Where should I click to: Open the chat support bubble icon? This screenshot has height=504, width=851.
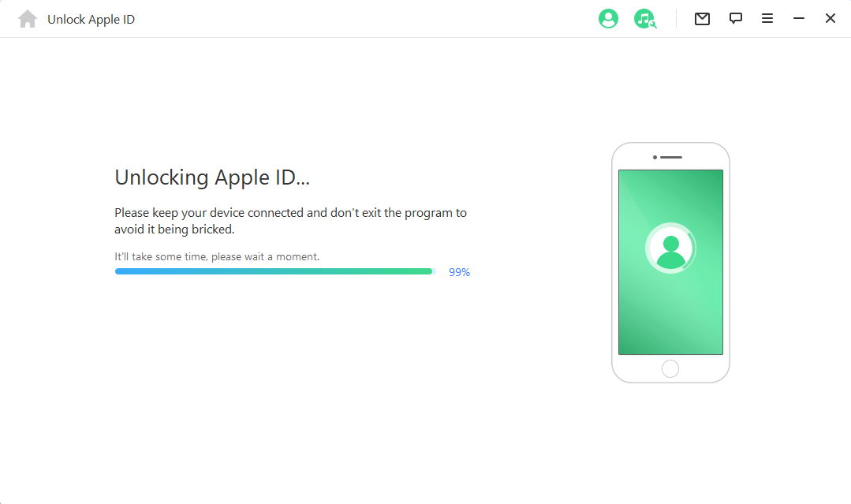pyautogui.click(x=735, y=18)
